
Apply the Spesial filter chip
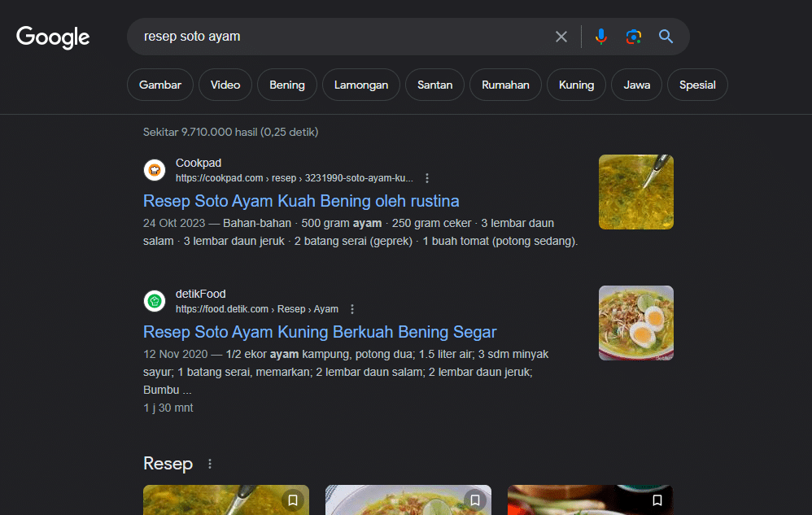pos(697,85)
